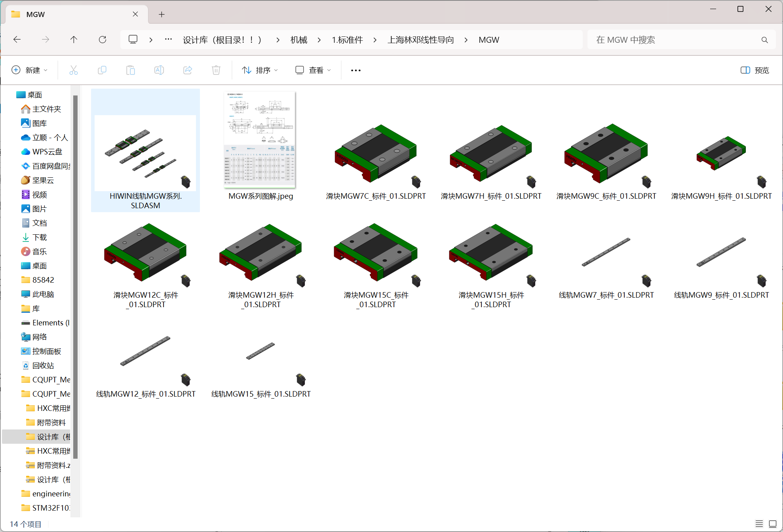Open the new tab plus button
Screen dimensions: 783x532
tap(162, 14)
